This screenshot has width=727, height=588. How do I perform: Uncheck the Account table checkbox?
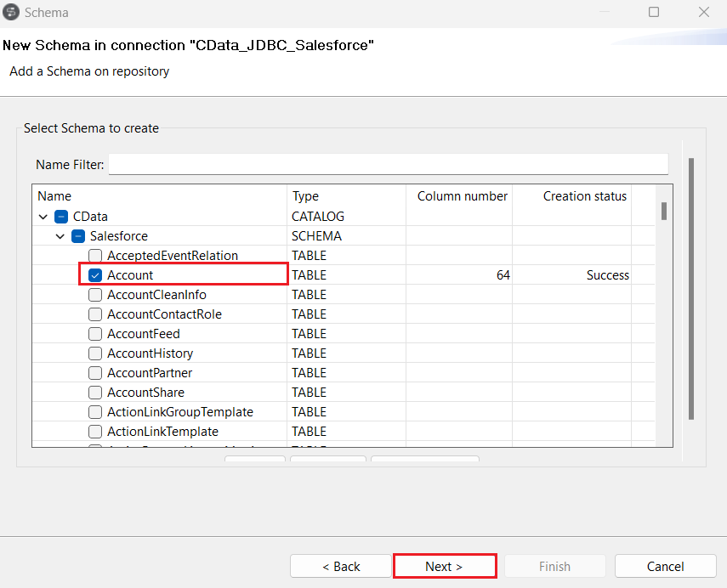pos(95,275)
